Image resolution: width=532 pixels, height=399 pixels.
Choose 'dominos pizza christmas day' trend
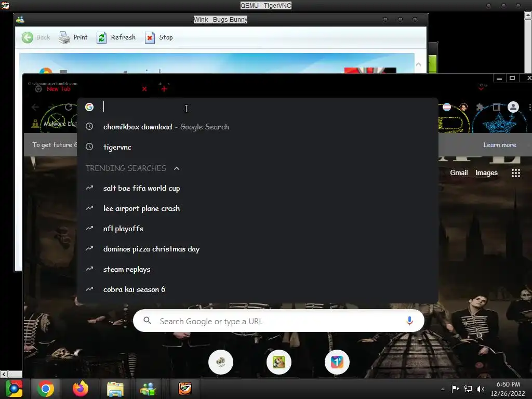coord(258,249)
